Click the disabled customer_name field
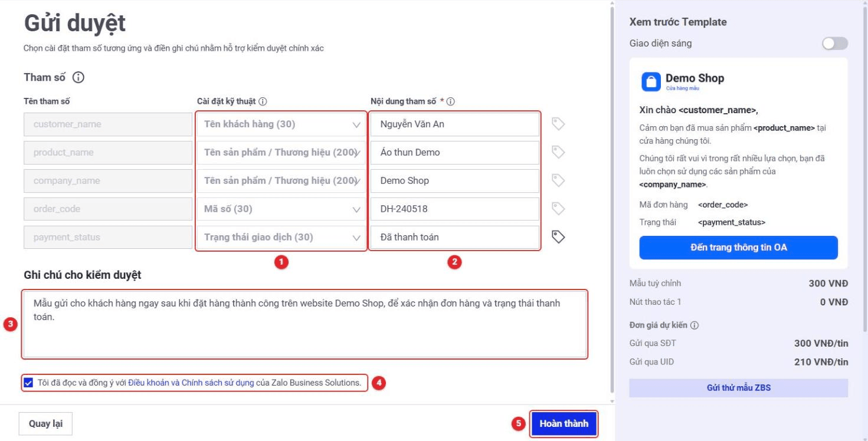868x441 pixels. click(108, 124)
